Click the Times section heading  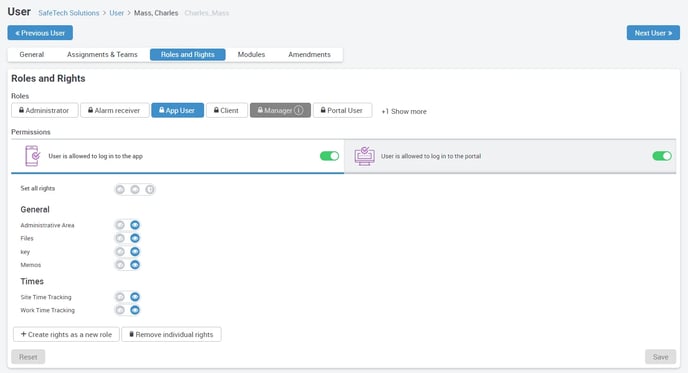[32, 281]
